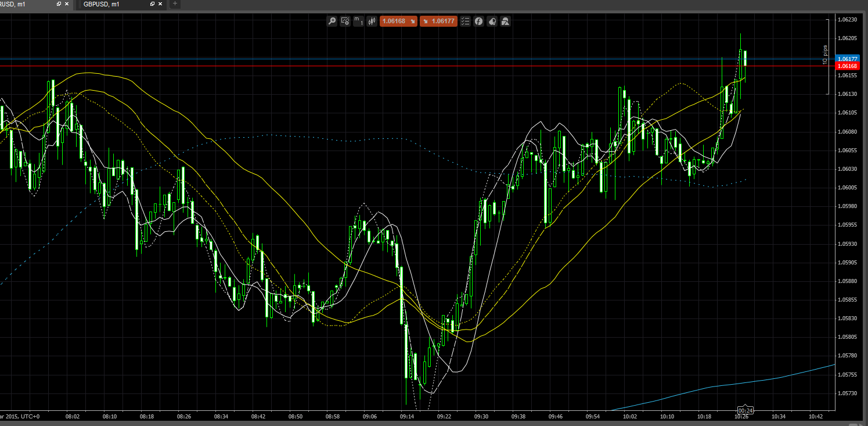This screenshot has width=868, height=426.
Task: Open the indicators function icon
Action: tap(478, 21)
